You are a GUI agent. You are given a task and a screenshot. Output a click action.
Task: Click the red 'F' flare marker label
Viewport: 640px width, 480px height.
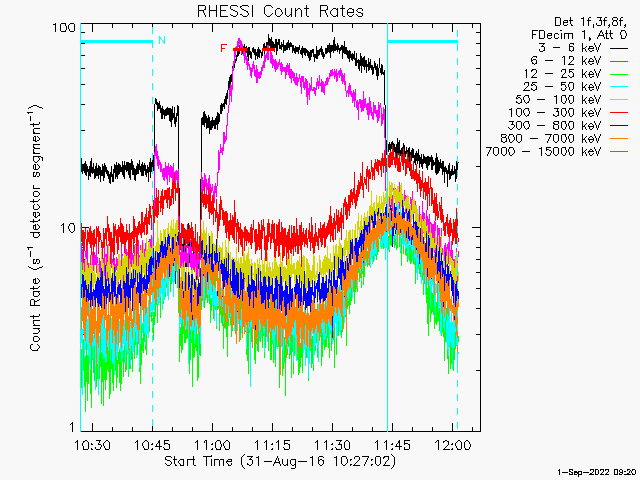pos(223,48)
